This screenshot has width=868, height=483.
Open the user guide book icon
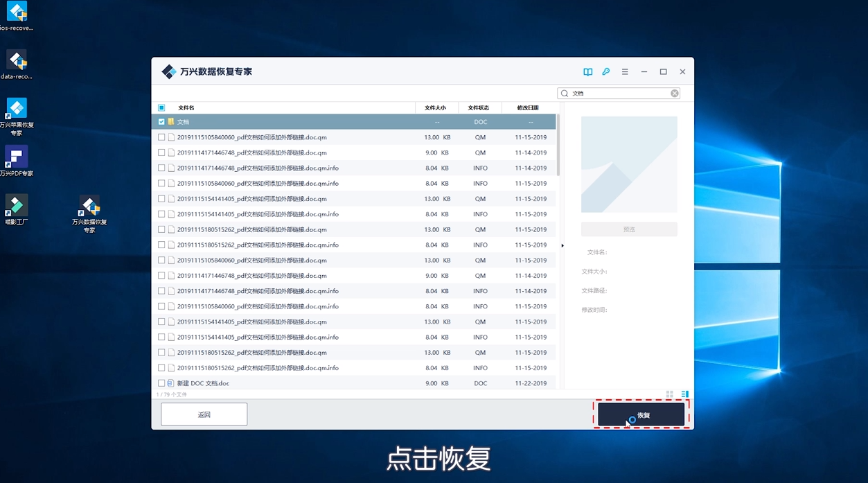[x=587, y=72]
